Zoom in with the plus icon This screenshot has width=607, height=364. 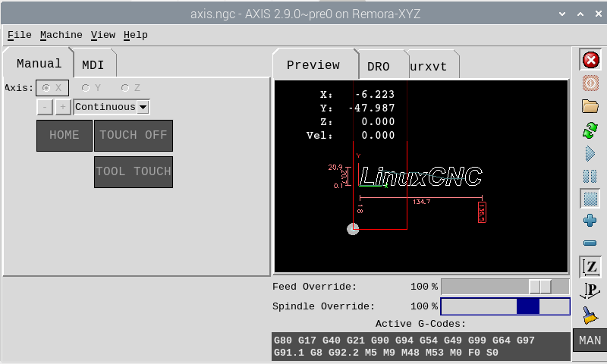click(x=590, y=221)
